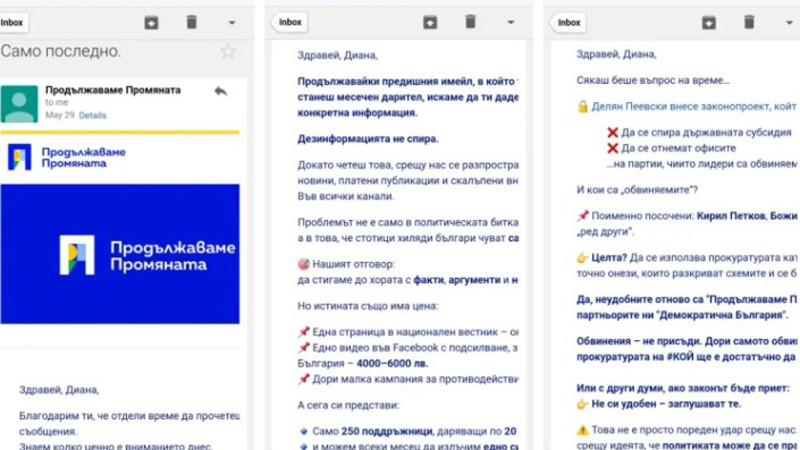Click 'Делян Пеевски внесе законопроект' link text

point(693,106)
